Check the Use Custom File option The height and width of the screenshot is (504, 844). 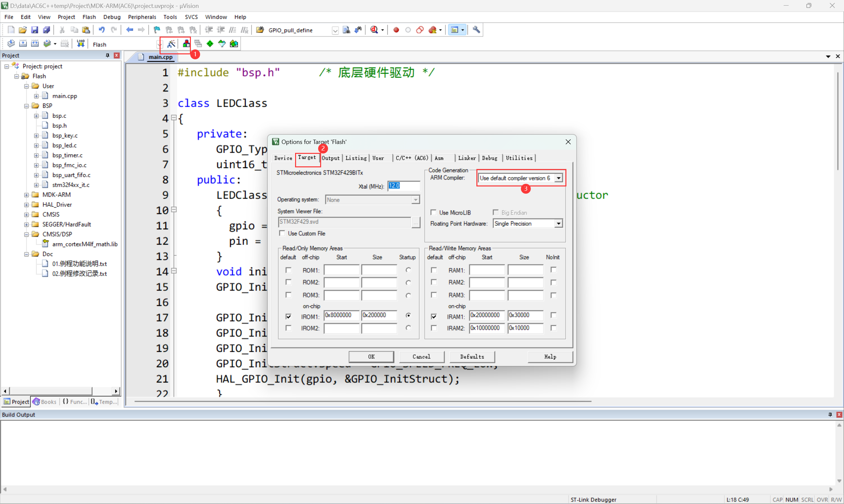coord(282,233)
